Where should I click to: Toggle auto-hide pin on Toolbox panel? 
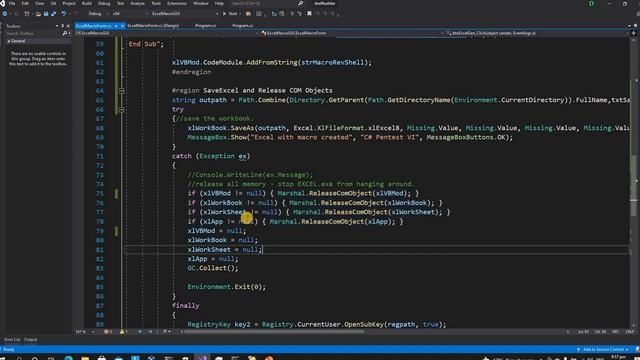(62, 26)
